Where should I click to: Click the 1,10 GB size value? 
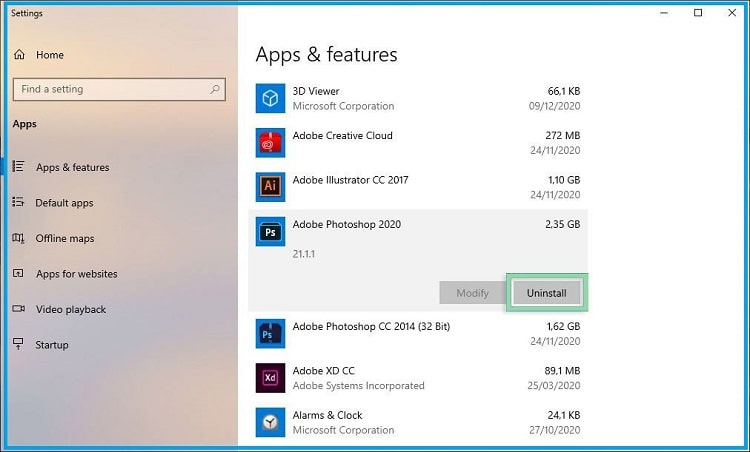pos(564,180)
